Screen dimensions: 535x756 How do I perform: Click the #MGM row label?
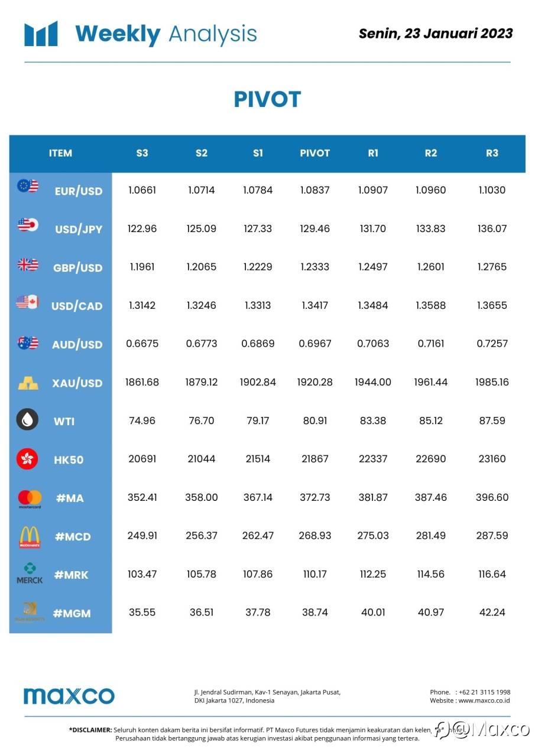tap(72, 613)
